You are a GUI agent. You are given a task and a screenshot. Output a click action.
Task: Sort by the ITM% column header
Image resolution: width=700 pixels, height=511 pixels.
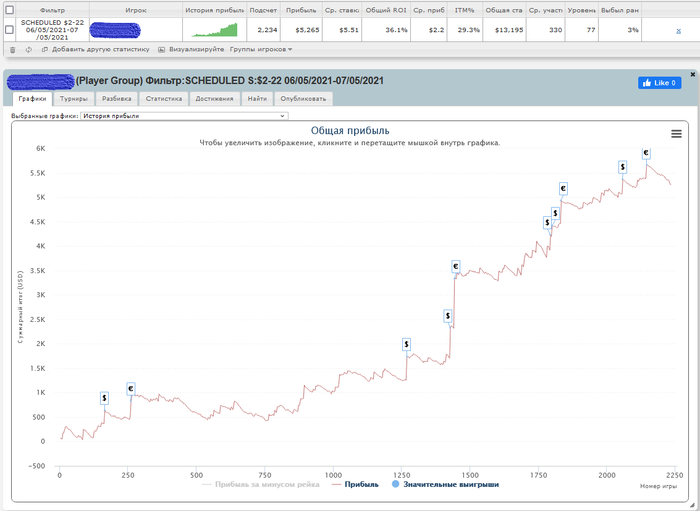point(464,10)
